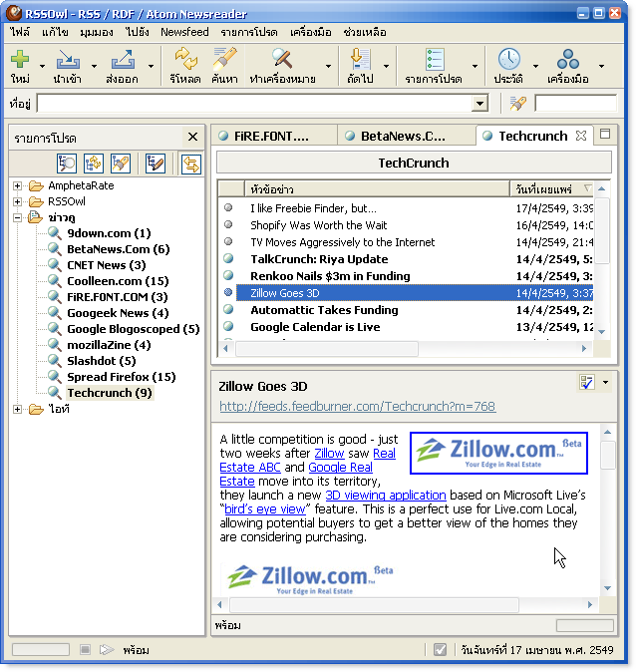Image resolution: width=636 pixels, height=672 pixels.
Task: Toggle read marker of Google Calendar is Live
Action: 228,327
